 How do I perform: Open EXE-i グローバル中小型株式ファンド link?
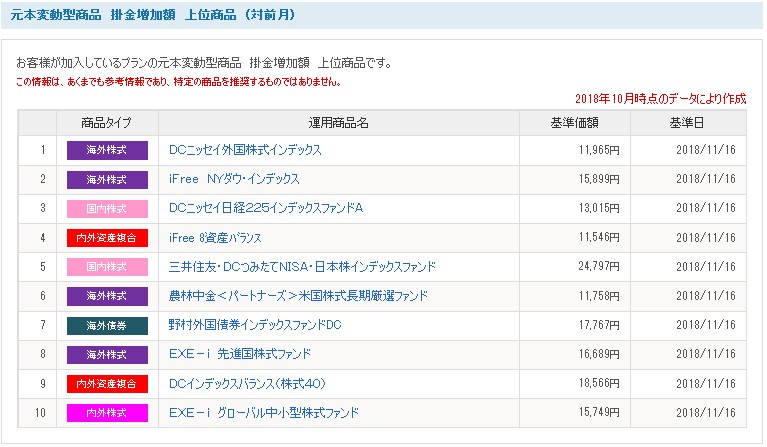pos(264,413)
